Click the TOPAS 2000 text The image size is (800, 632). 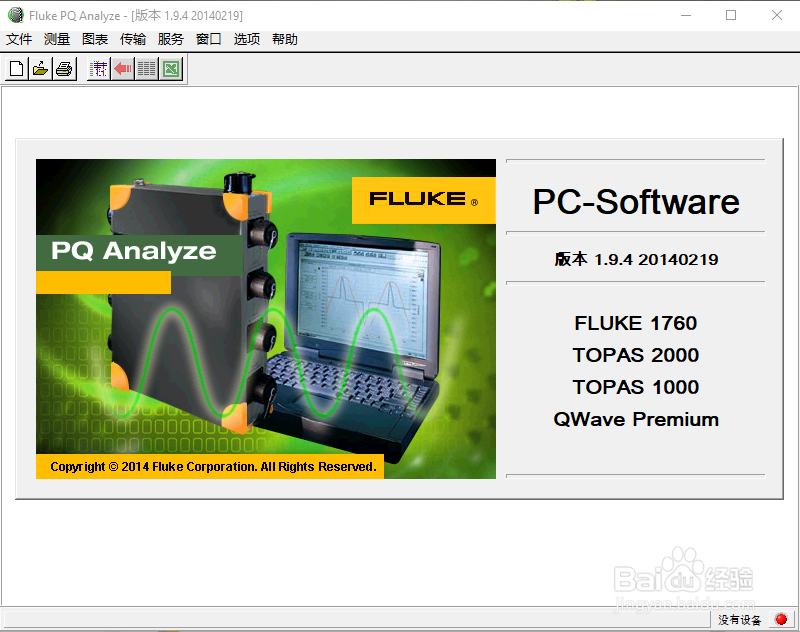(x=636, y=355)
